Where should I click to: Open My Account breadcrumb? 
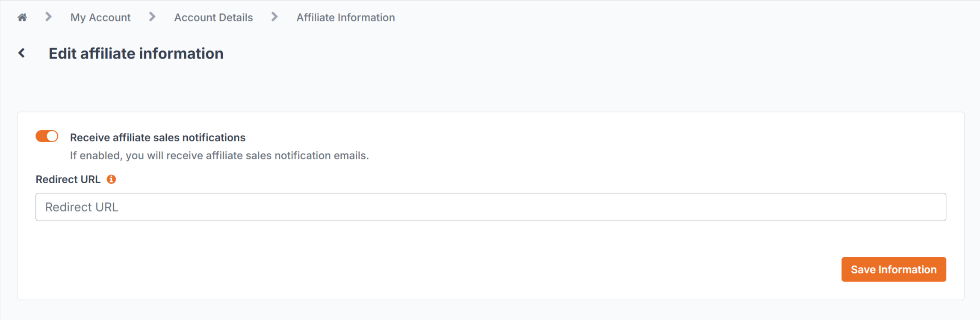[100, 18]
